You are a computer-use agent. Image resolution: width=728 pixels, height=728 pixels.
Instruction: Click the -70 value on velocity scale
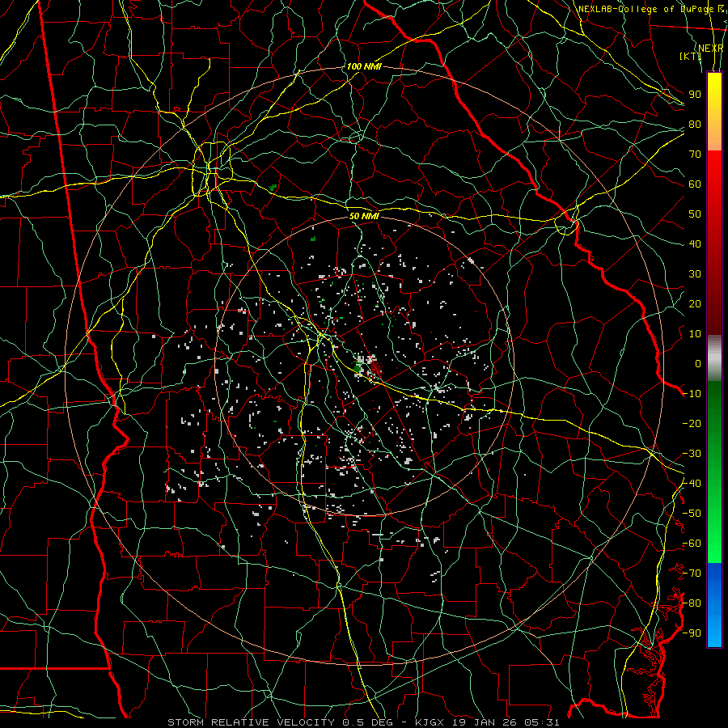point(692,574)
